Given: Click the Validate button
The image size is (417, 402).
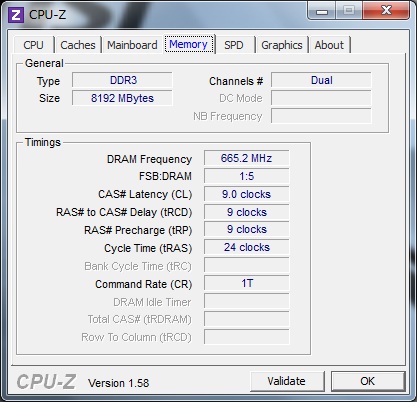Looking at the screenshot, I should pyautogui.click(x=286, y=381).
